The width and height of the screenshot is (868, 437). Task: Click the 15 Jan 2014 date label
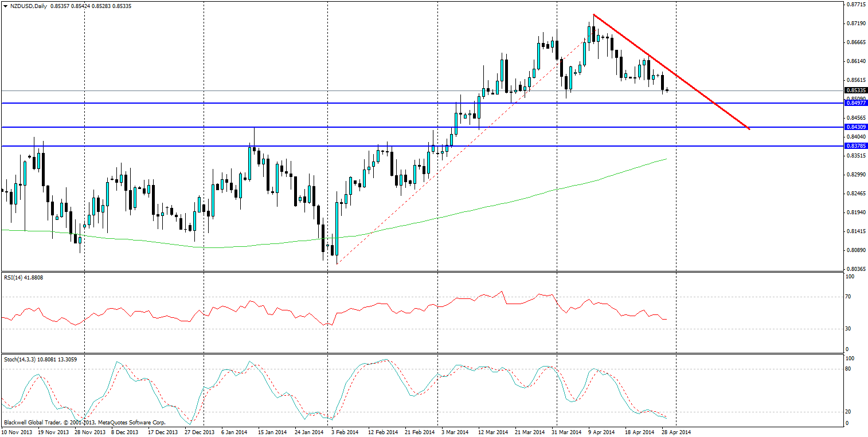coord(272,432)
